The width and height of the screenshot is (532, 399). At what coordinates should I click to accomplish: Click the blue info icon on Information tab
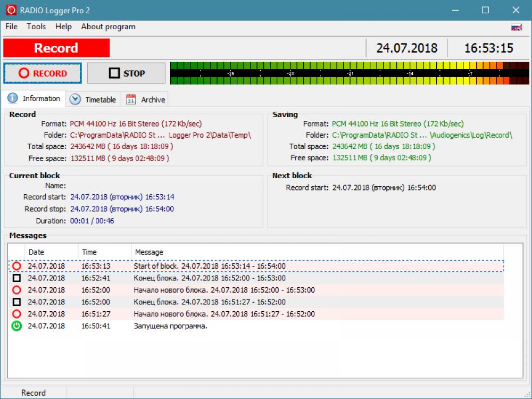pos(12,98)
